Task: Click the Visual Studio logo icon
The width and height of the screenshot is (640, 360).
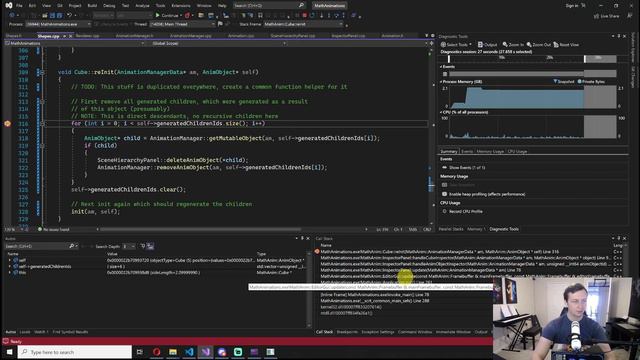Action: 9,5
